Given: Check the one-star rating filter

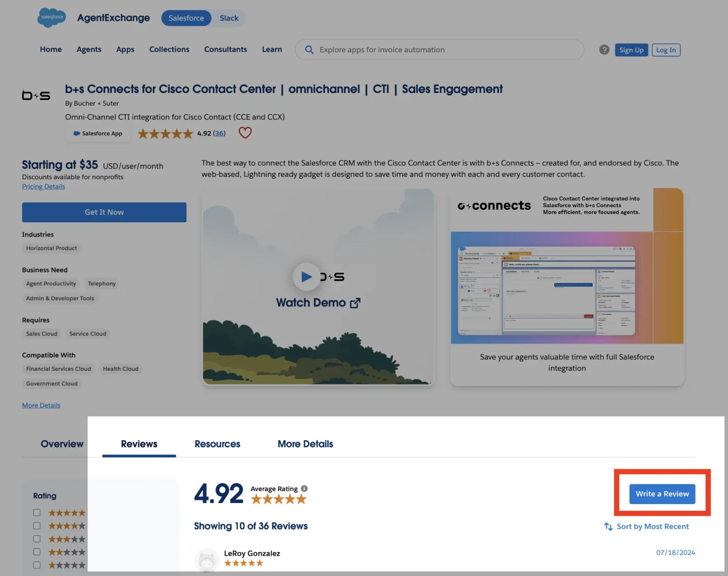Looking at the screenshot, I should (x=37, y=565).
